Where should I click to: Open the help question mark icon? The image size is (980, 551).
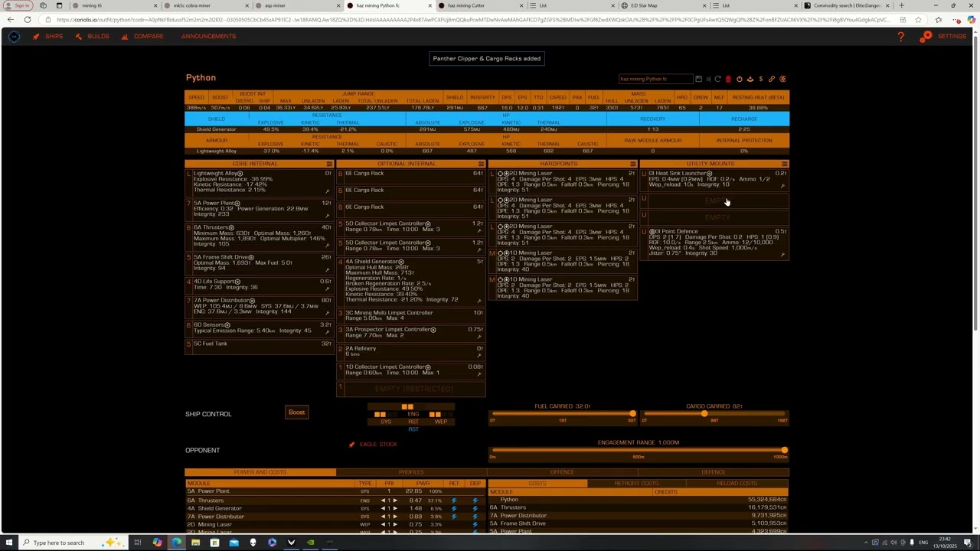coord(900,37)
